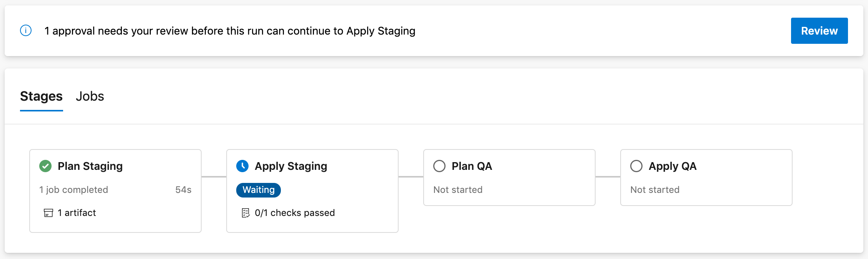The image size is (868, 259).
Task: Click the checks checklist icon
Action: coord(245,213)
